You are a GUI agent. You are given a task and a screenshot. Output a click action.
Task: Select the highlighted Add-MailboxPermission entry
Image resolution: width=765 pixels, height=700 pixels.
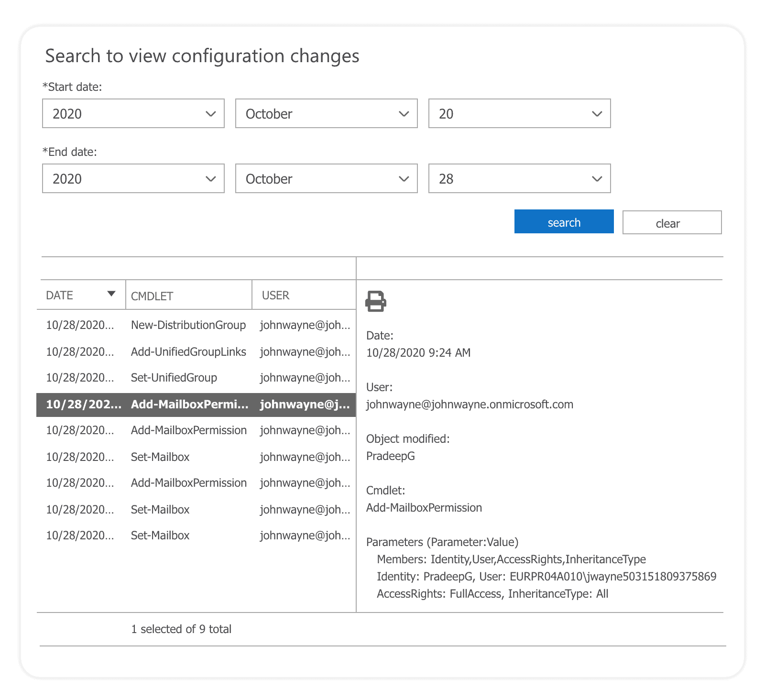188,404
